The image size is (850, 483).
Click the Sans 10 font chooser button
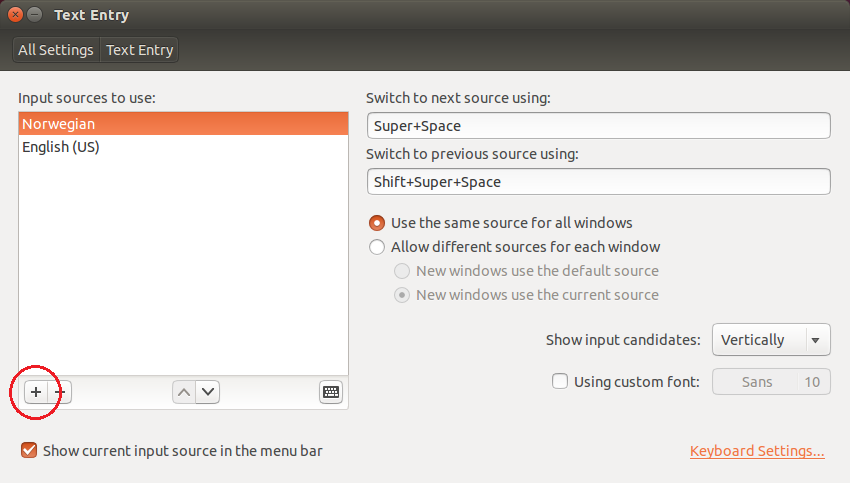[771, 381]
